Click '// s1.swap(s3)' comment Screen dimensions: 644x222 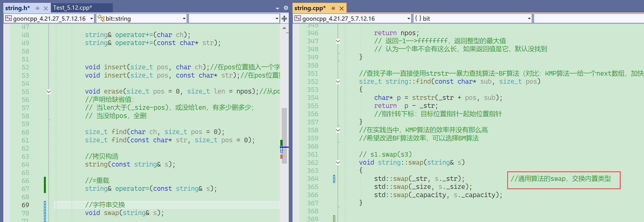coord(385,154)
